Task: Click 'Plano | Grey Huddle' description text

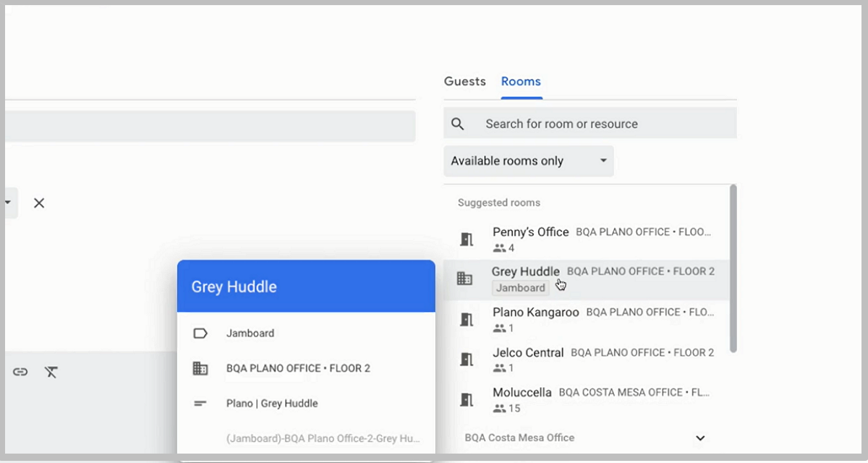Action: [x=272, y=404]
